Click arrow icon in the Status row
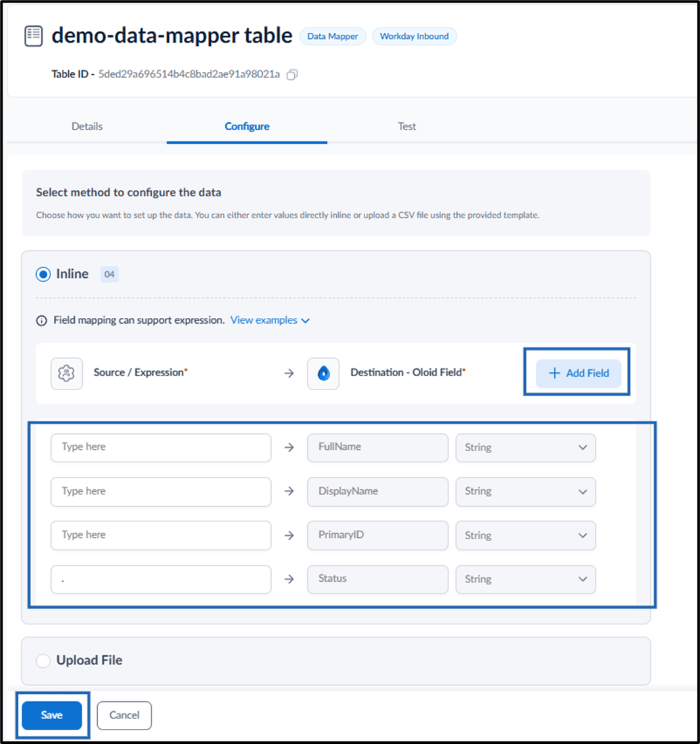Viewport: 700px width, 744px height. 289,579
